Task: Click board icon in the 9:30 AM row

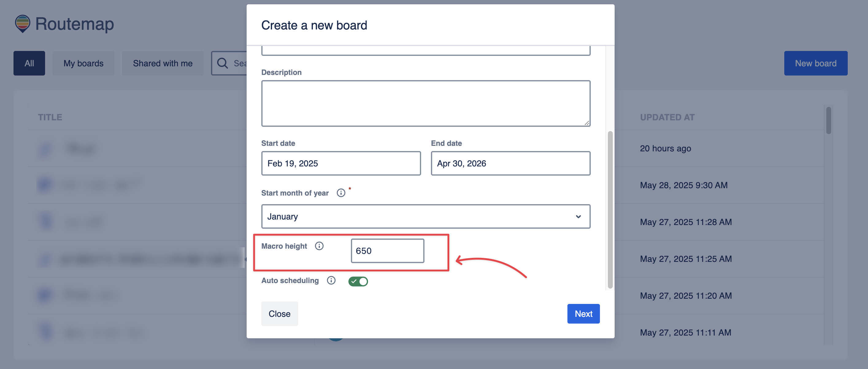Action: coord(45,185)
